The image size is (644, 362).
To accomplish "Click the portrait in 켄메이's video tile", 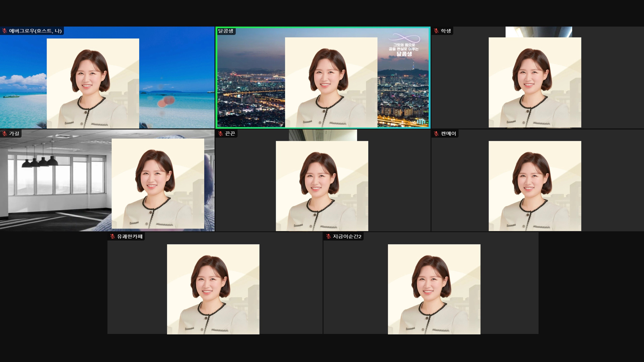I will pos(535,186).
